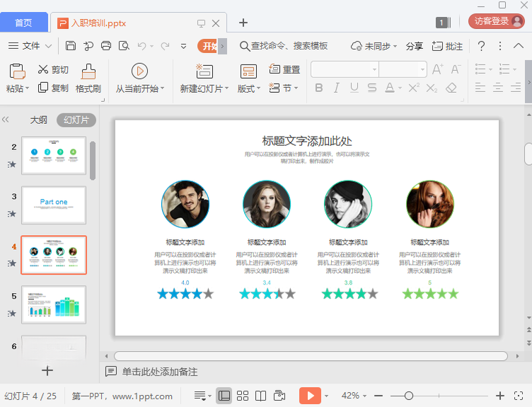
Task: Toggle Italic formatting
Action: pos(336,88)
